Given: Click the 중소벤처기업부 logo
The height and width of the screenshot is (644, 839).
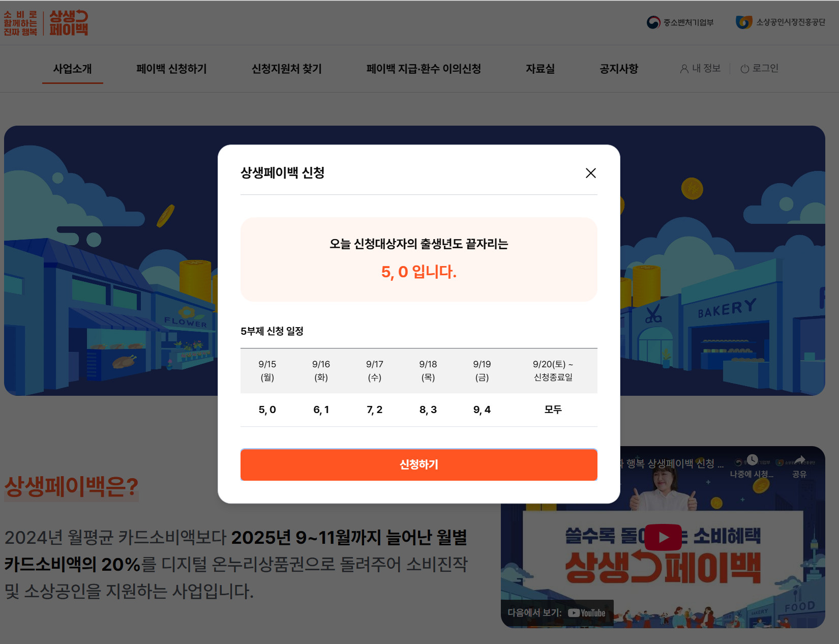Looking at the screenshot, I should 680,22.
